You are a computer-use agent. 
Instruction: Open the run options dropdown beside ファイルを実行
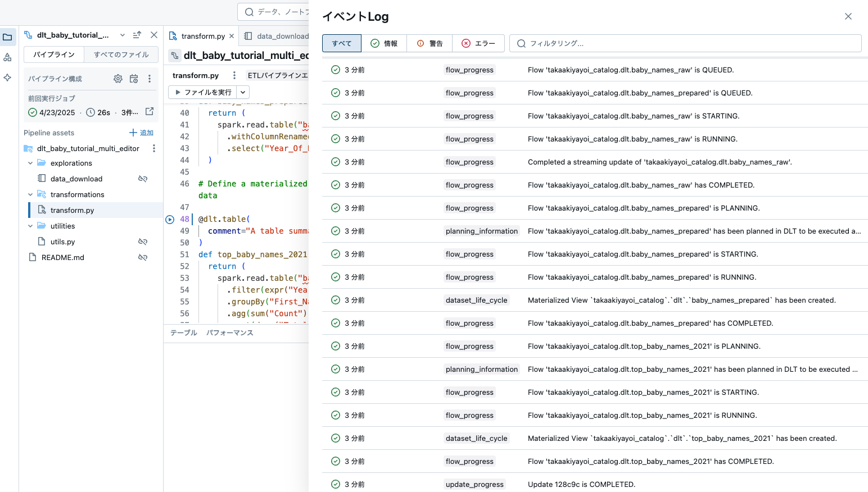click(242, 92)
